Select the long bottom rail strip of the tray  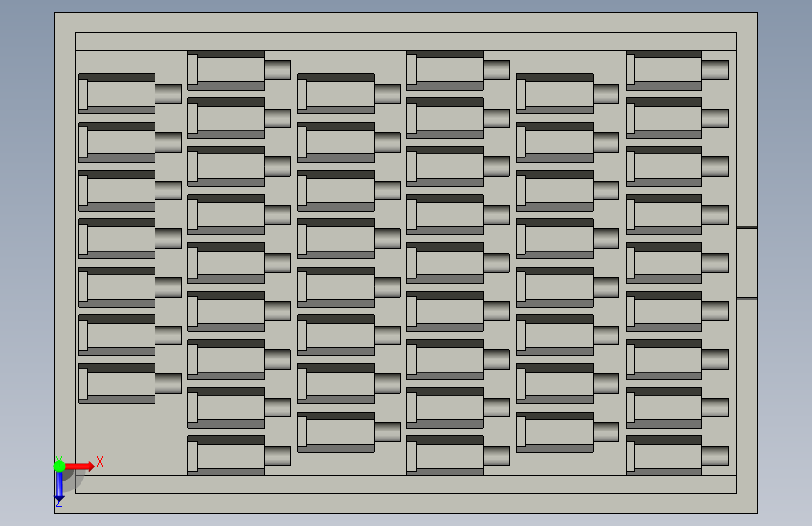(x=406, y=485)
